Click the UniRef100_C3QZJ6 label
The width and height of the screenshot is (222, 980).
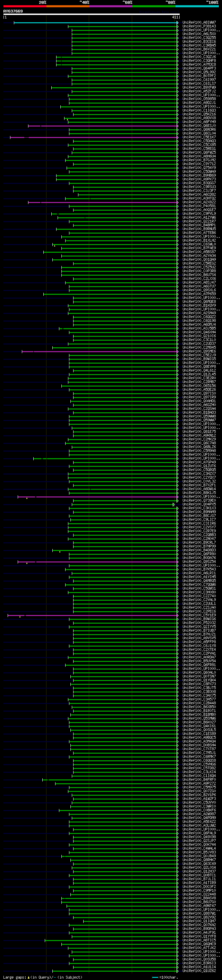[x=199, y=57]
